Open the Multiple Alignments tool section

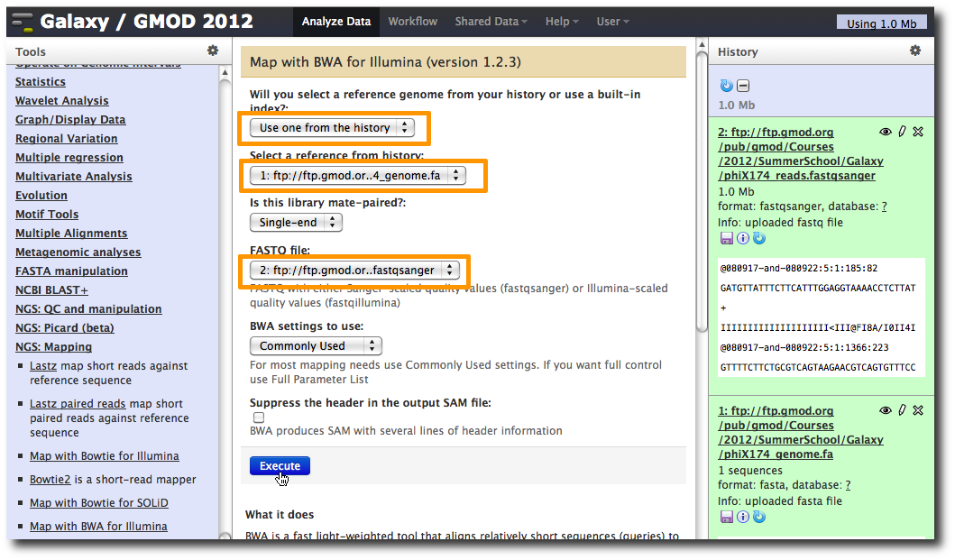tap(71, 233)
